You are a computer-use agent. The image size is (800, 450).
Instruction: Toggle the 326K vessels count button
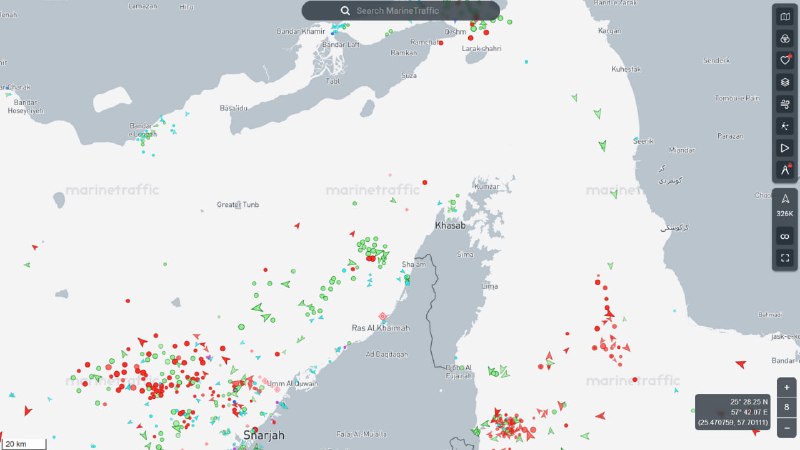click(785, 205)
